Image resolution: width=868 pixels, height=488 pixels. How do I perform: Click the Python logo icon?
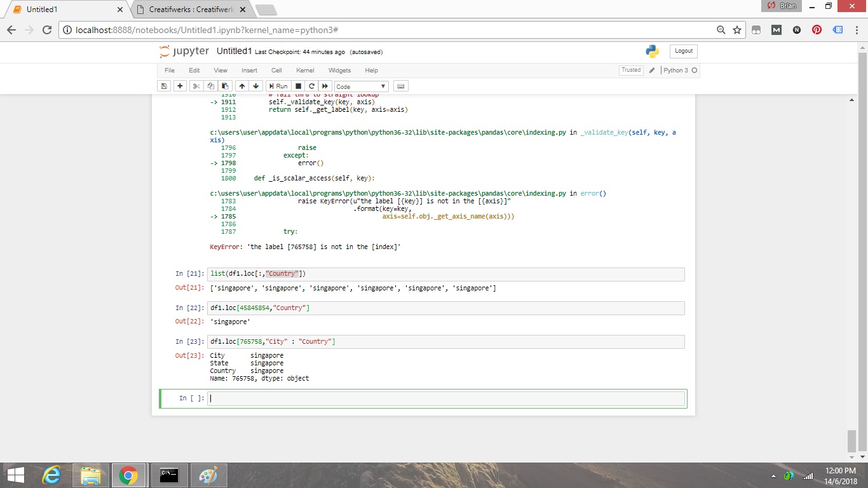click(652, 51)
